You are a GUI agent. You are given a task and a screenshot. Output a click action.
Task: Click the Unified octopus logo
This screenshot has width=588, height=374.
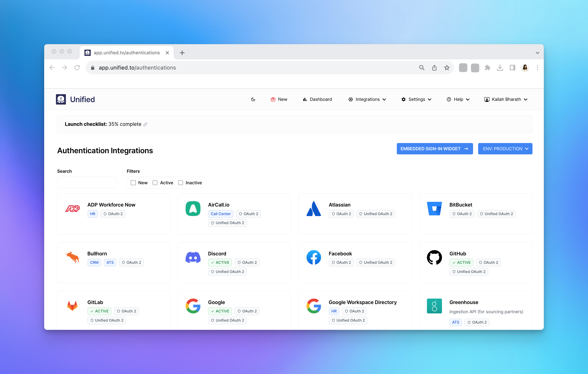61,99
